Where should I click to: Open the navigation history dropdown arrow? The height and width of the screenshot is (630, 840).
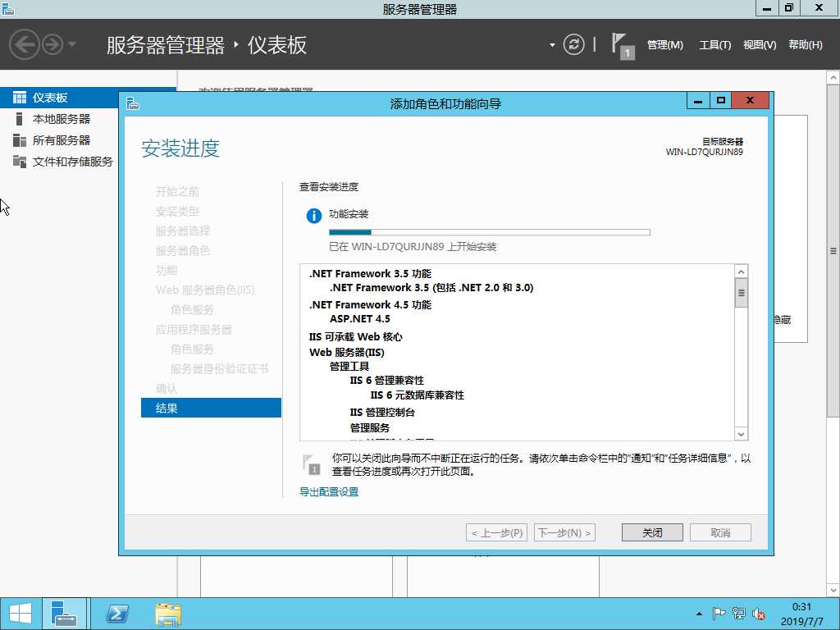click(72, 44)
